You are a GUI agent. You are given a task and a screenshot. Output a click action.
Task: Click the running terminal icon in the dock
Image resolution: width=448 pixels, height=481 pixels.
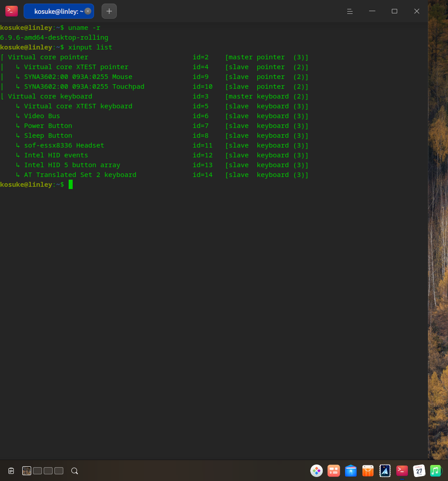pos(402,471)
